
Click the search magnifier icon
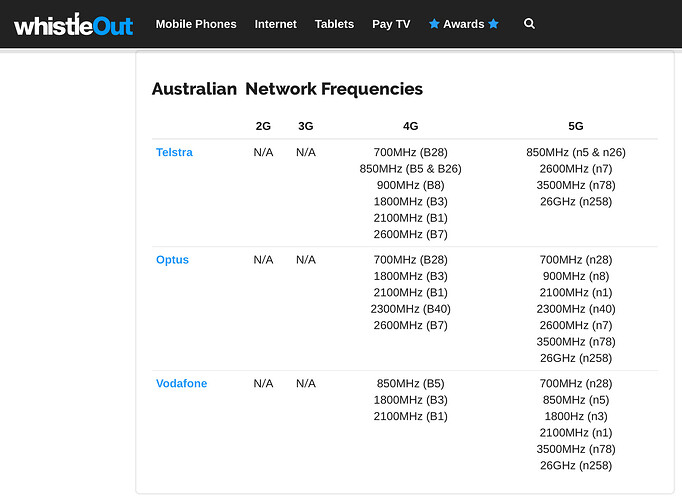pos(529,23)
